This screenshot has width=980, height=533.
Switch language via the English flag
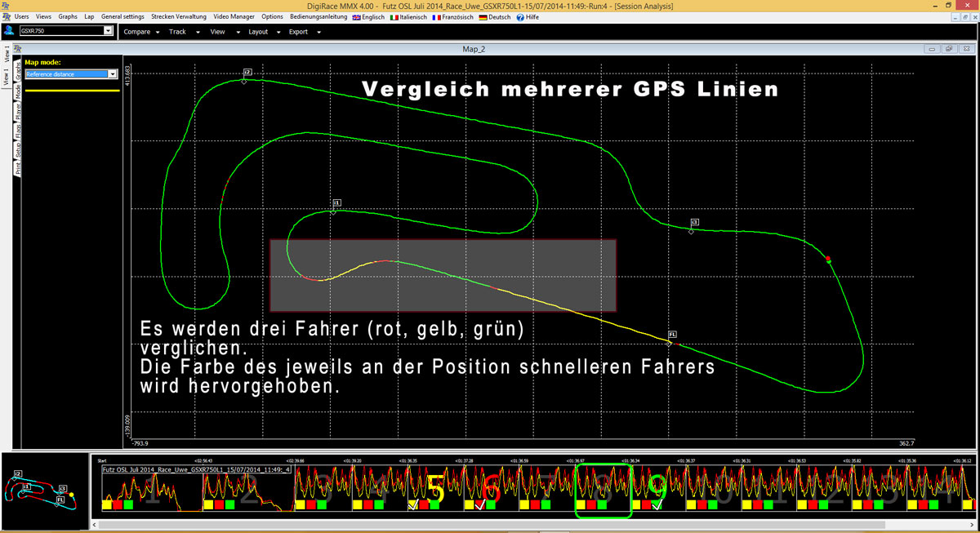356,16
